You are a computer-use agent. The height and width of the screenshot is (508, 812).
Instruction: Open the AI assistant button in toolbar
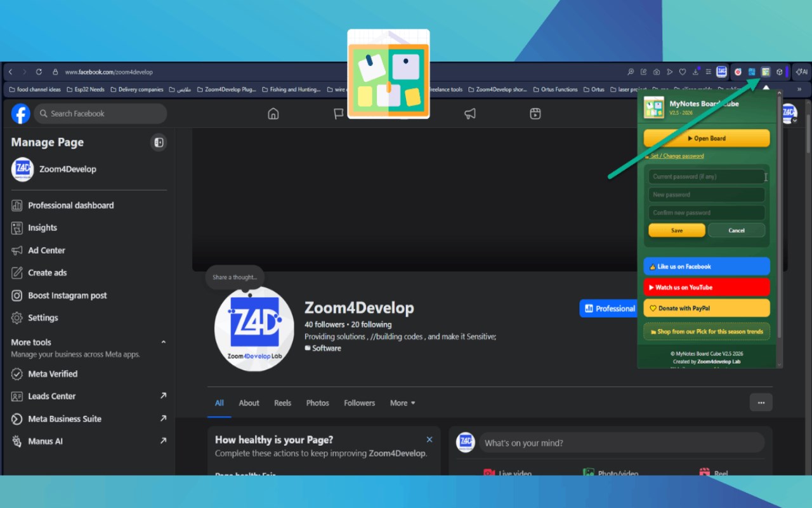click(x=802, y=72)
